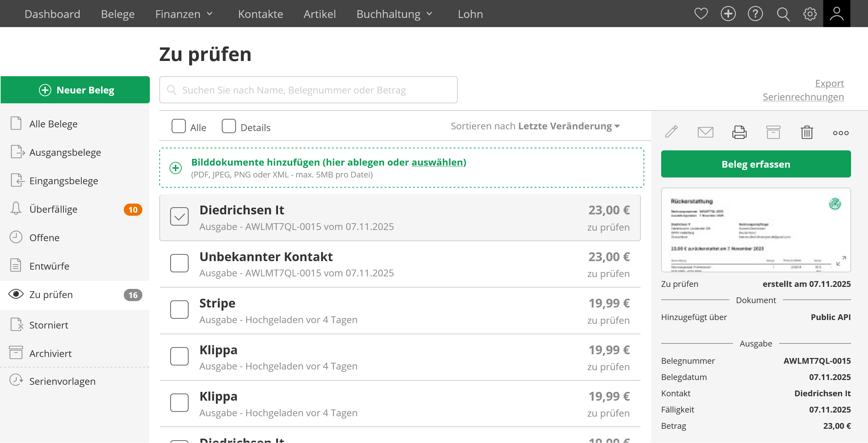Click the envelope send icon
This screenshot has height=443, width=868.
[705, 132]
